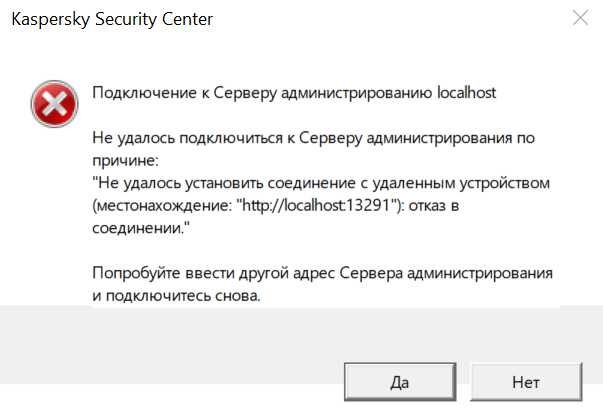Click the (местонахождение: label text

162,206
